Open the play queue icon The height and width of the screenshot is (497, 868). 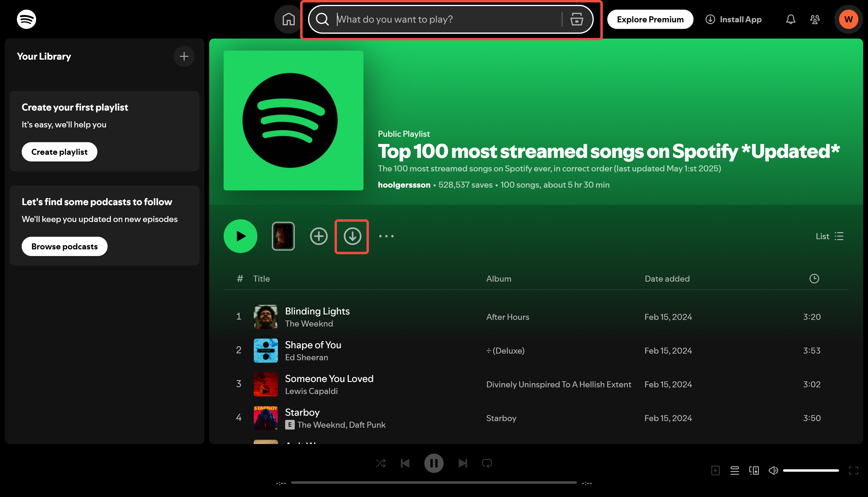tap(734, 470)
